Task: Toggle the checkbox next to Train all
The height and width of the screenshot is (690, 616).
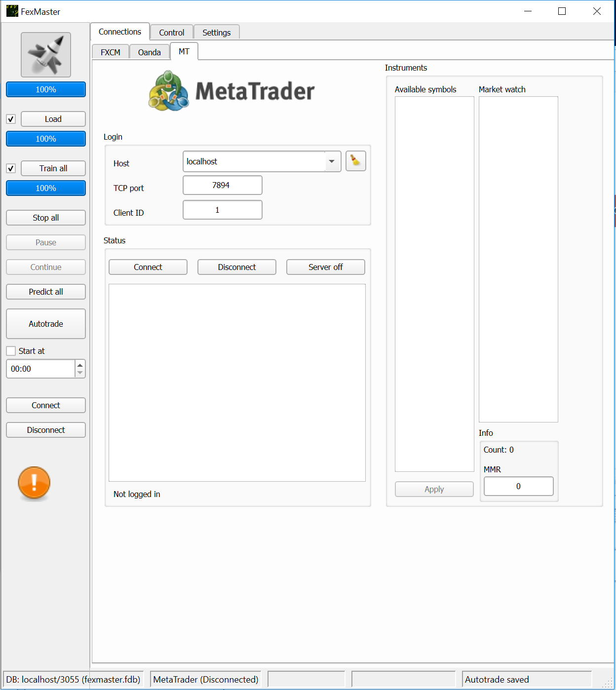Action: pos(11,168)
